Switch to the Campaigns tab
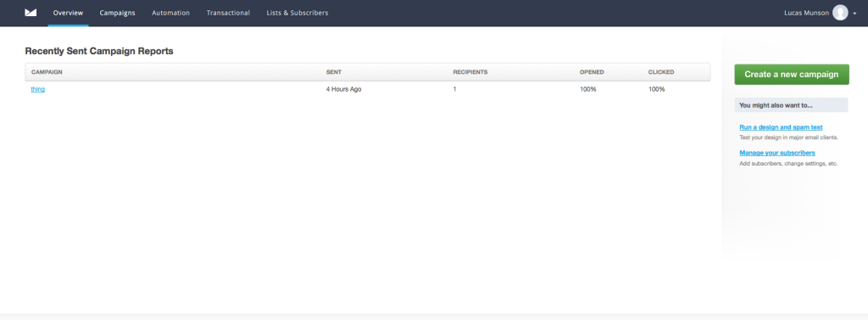The height and width of the screenshot is (320, 868). [x=117, y=13]
